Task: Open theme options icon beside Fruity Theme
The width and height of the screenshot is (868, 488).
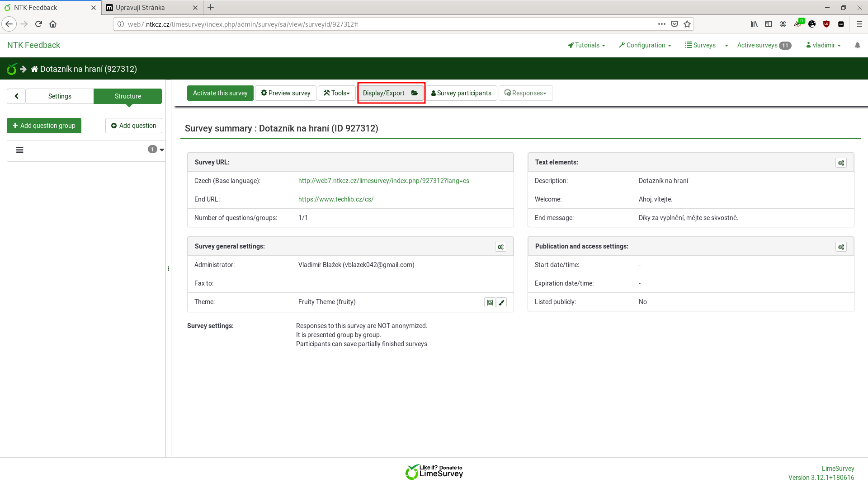Action: coord(490,302)
